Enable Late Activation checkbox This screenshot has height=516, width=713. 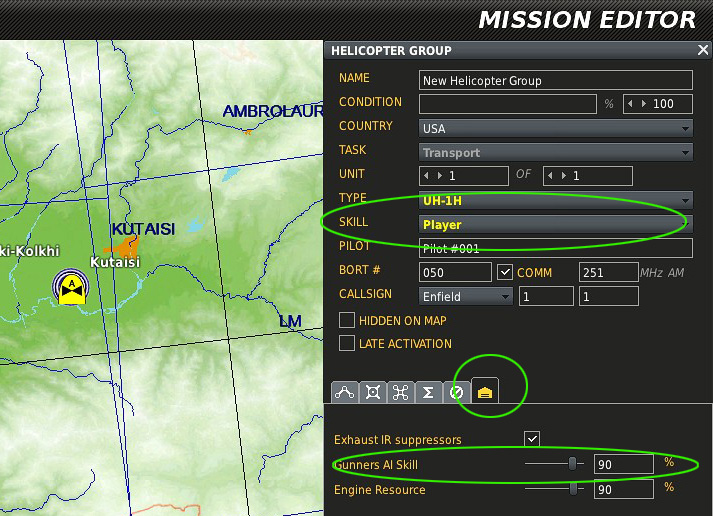(347, 343)
